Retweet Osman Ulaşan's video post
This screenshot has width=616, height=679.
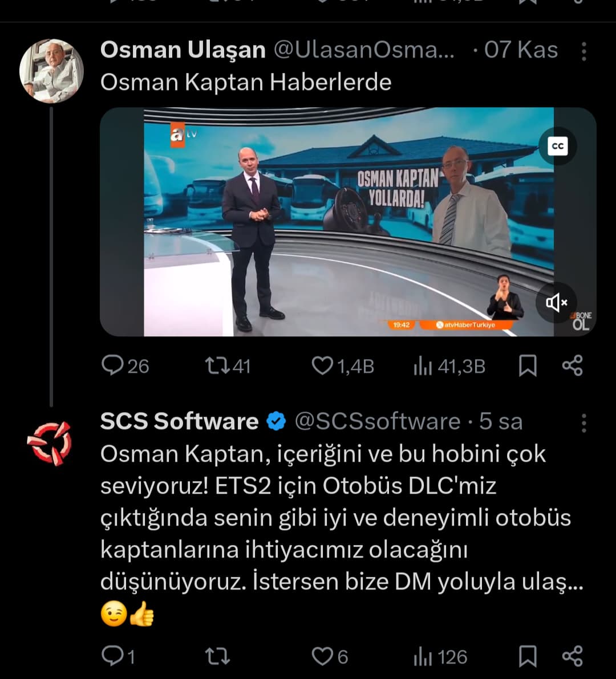point(216,365)
